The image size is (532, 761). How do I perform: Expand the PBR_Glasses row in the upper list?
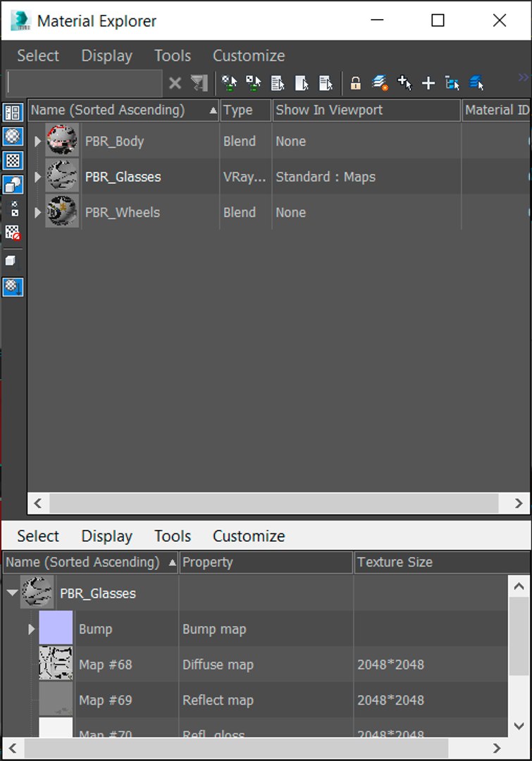37,177
